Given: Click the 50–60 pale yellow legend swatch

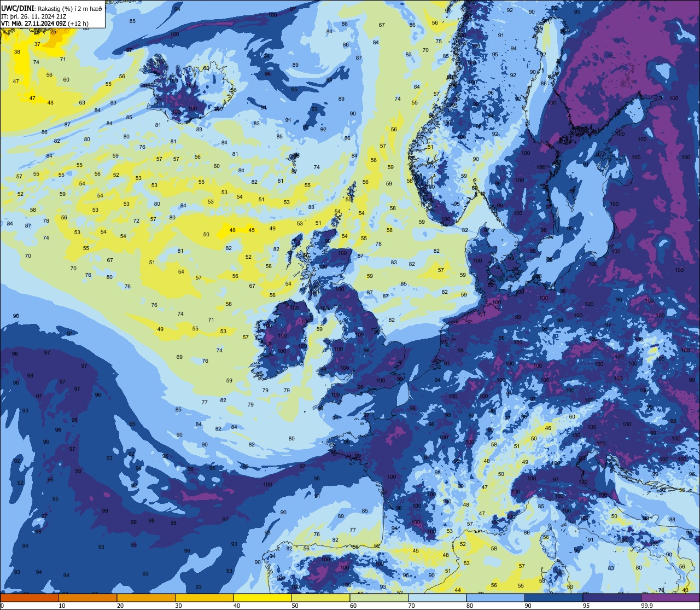Looking at the screenshot, I should 320,597.
